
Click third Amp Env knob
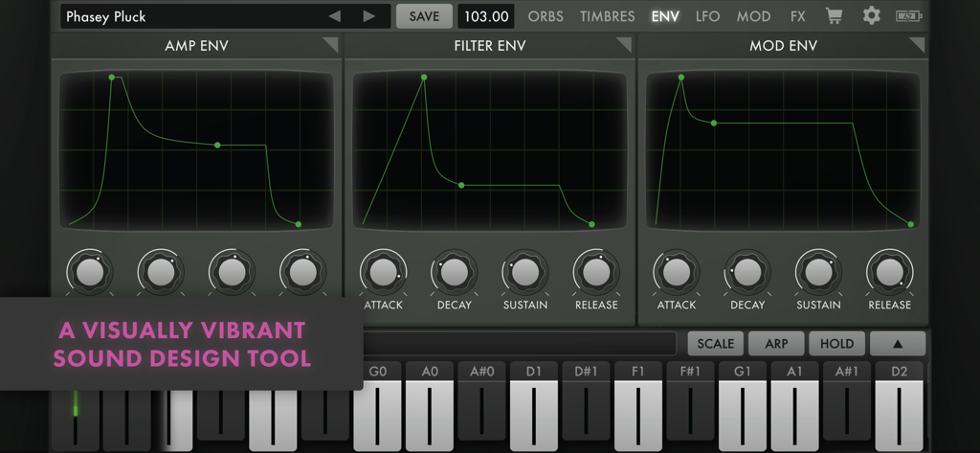point(232,272)
